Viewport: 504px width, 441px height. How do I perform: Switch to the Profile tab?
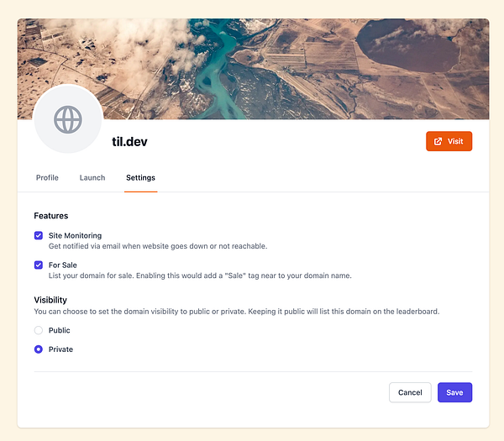pos(47,178)
